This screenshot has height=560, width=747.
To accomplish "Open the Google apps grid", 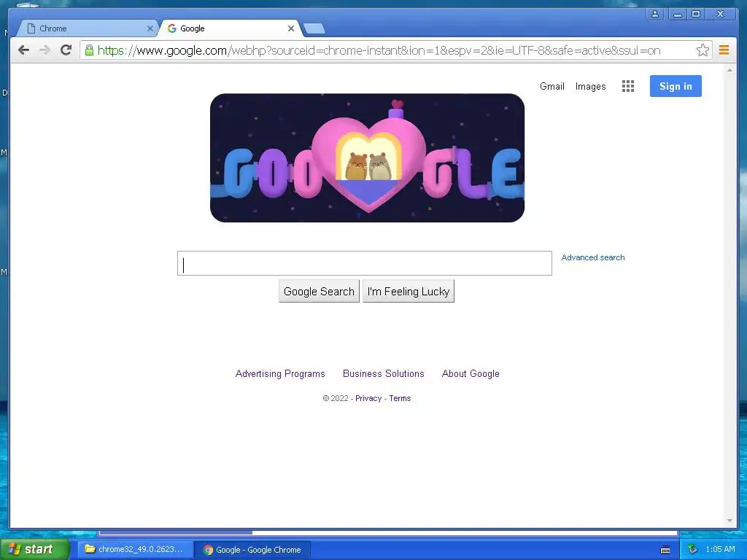I will [628, 86].
